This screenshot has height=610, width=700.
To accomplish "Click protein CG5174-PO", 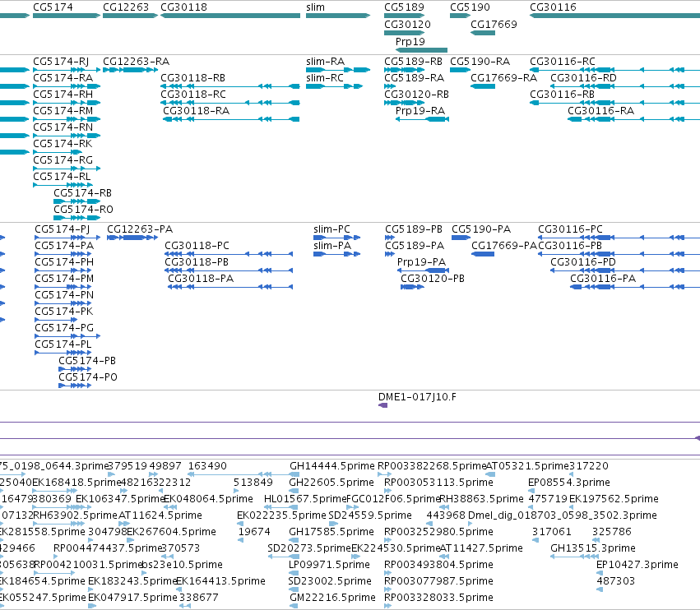I will point(87,377).
